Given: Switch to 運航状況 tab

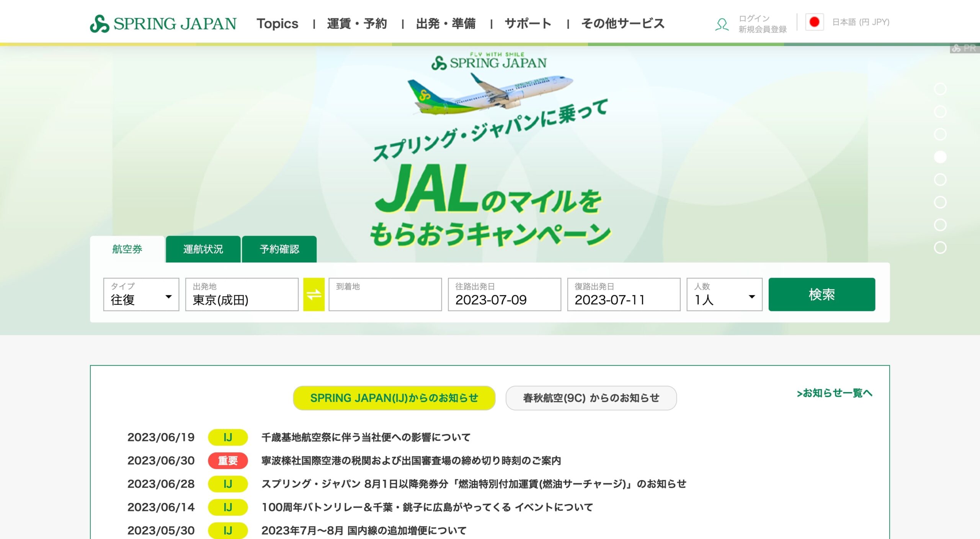Looking at the screenshot, I should (203, 249).
